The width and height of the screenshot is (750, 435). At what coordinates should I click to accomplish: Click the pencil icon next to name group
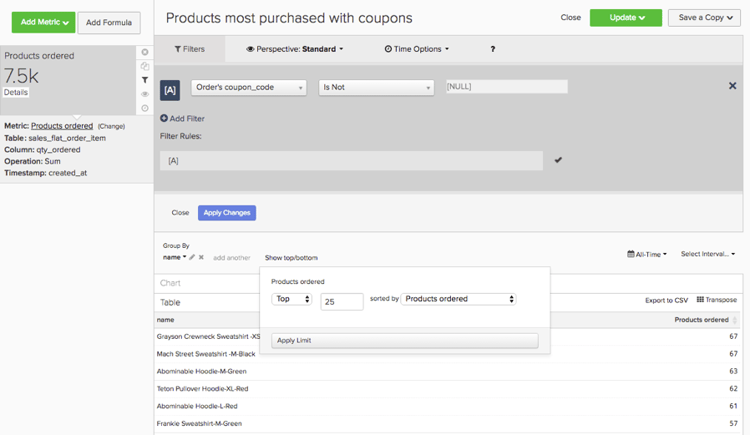(x=192, y=258)
